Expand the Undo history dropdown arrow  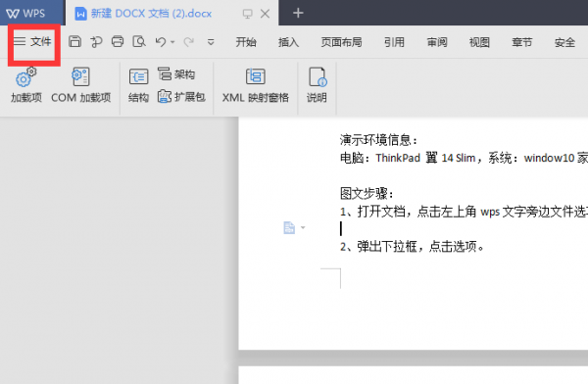[x=172, y=42]
